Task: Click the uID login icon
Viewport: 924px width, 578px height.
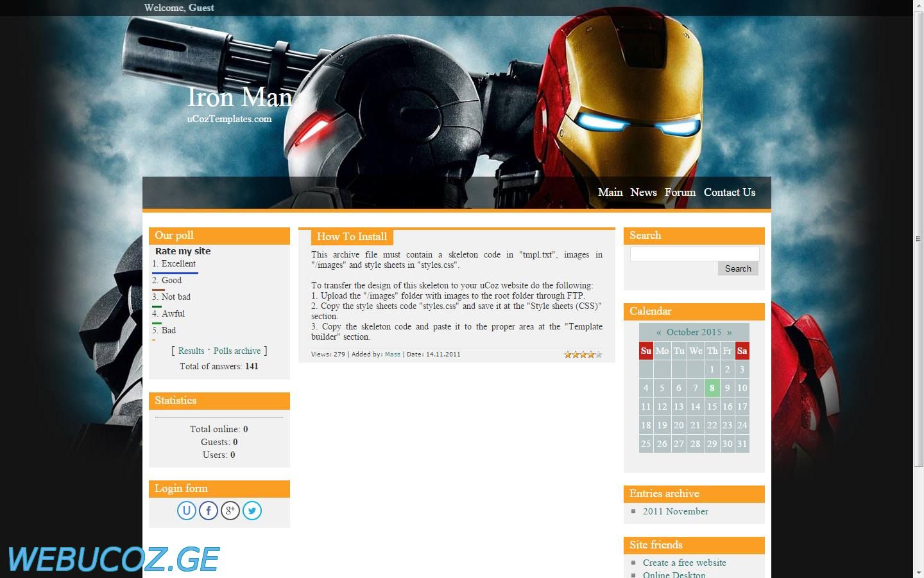Action: coord(187,511)
